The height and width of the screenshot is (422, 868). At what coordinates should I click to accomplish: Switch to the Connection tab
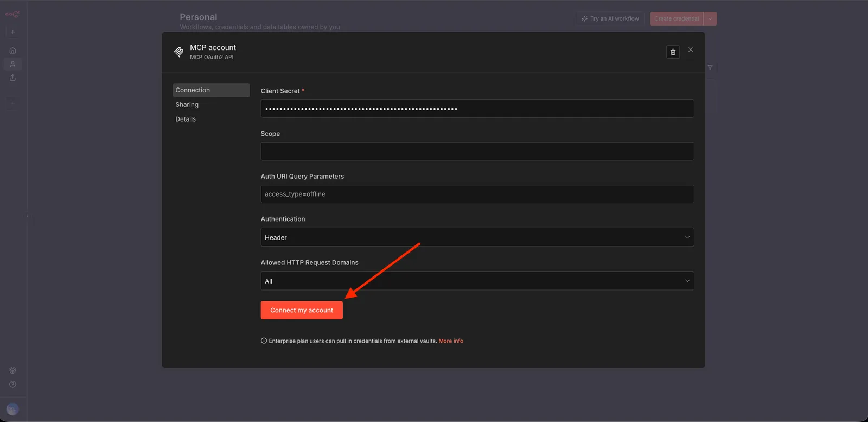[211, 90]
